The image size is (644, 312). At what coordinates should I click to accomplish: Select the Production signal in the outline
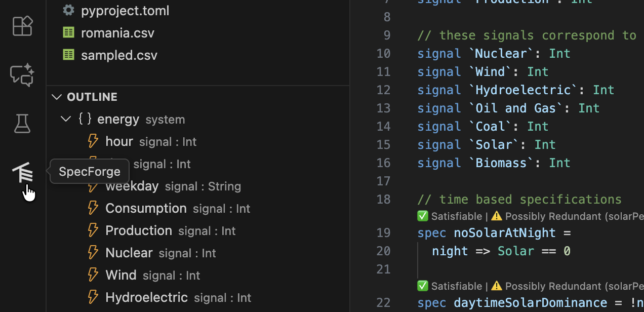[139, 230]
